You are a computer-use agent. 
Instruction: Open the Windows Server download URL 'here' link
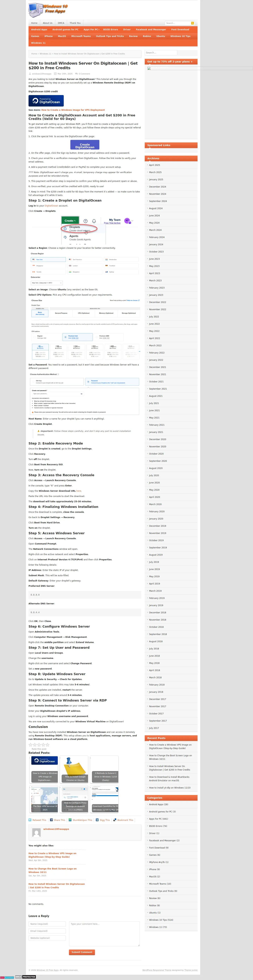click(x=79, y=491)
